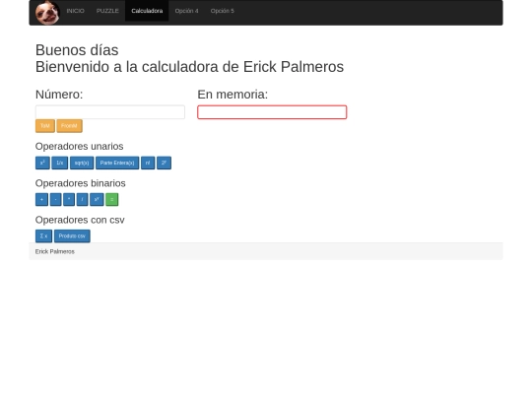
Task: Apply the 2ˣ power-of-two operator
Action: point(164,163)
